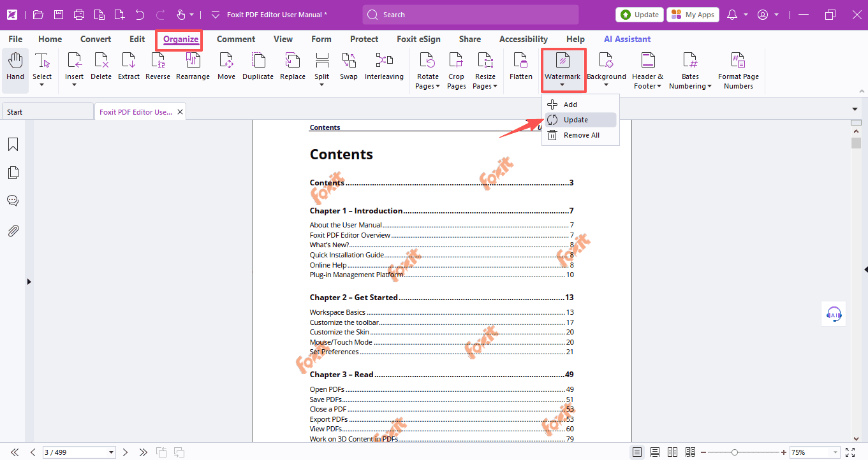868x460 pixels.
Task: Switch to continuous page view
Action: (x=655, y=452)
